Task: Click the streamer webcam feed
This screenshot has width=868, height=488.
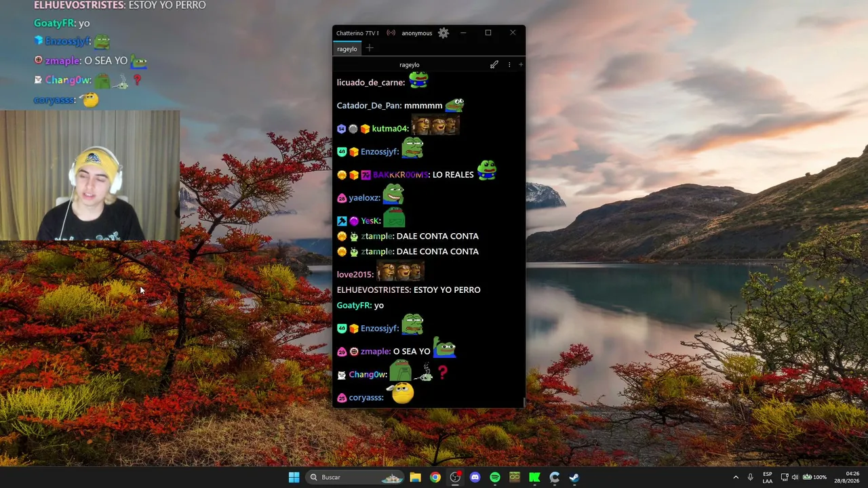Action: click(90, 176)
